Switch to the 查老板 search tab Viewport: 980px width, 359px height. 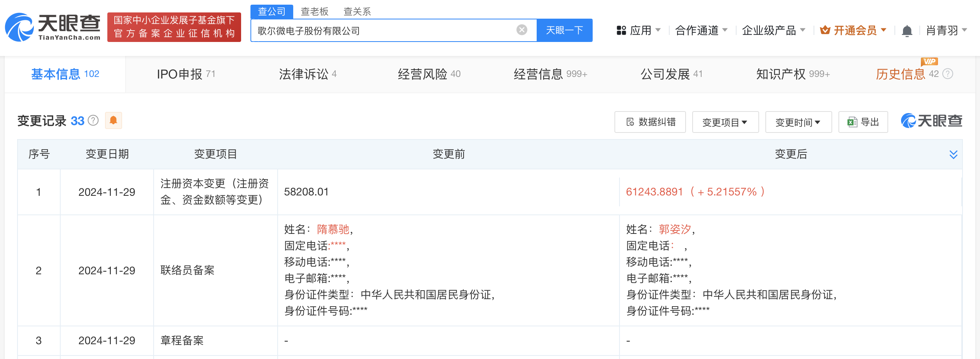pyautogui.click(x=315, y=12)
